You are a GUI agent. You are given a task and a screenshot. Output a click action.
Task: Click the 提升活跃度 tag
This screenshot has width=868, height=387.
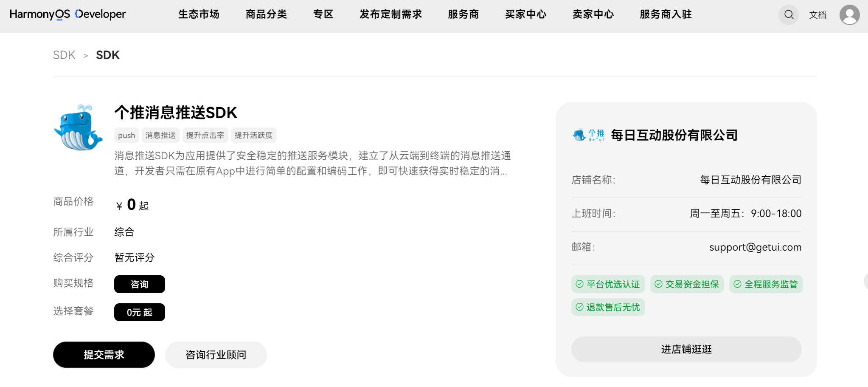coord(253,135)
